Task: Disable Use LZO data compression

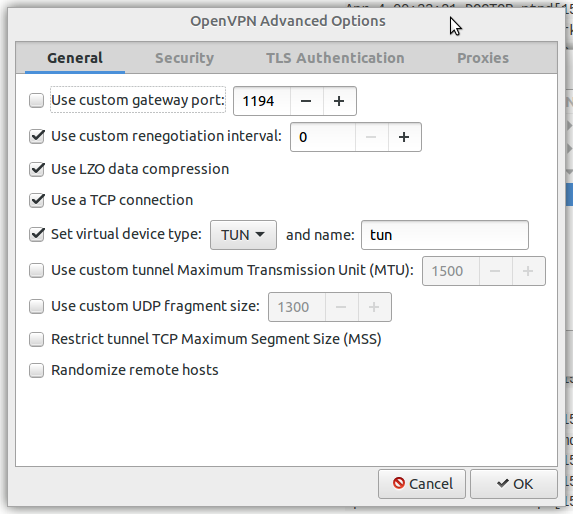Action: 37,169
